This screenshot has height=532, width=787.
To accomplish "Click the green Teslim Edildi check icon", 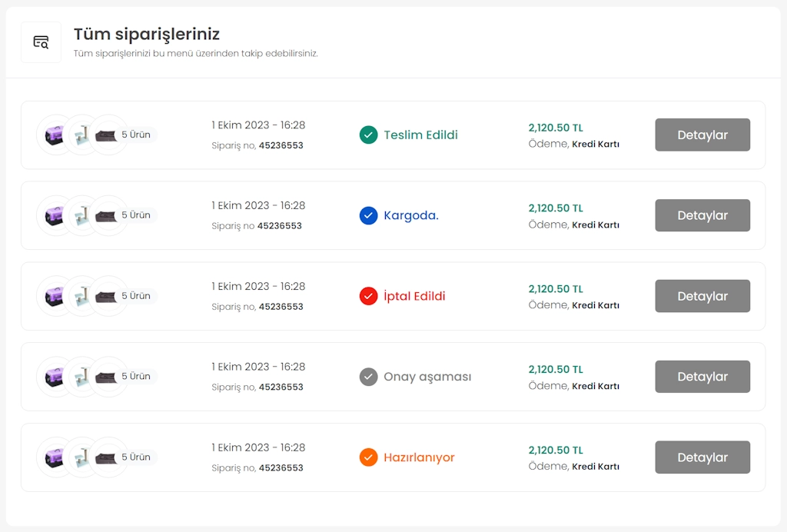I will 368,135.
